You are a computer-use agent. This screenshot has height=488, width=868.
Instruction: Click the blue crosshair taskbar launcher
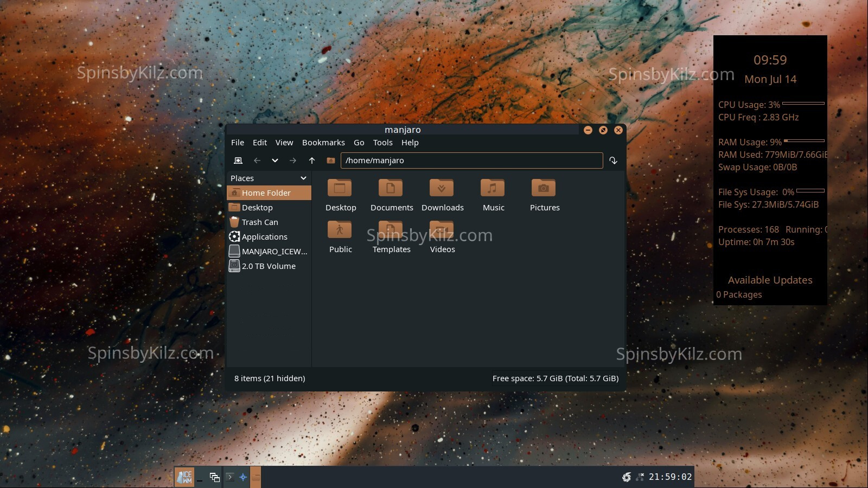[x=243, y=477]
